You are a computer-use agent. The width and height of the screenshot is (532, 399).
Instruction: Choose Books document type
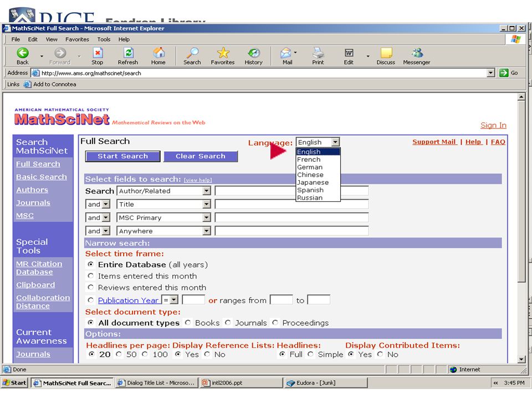point(188,323)
